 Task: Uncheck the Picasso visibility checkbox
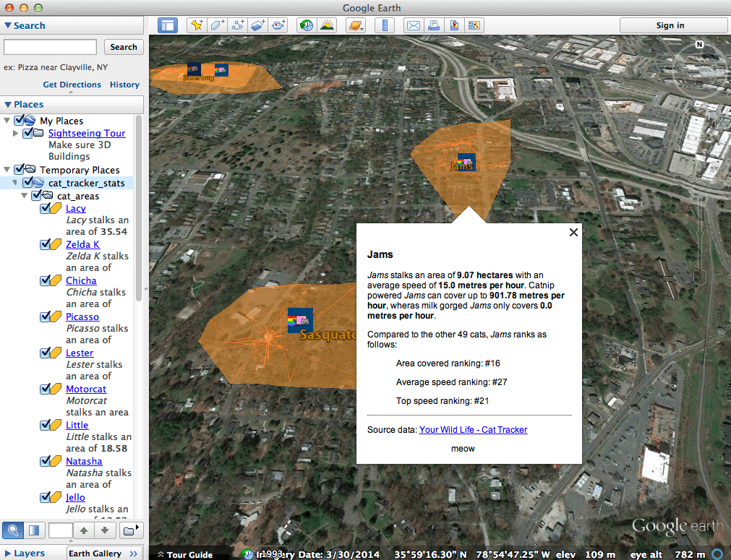pos(45,316)
